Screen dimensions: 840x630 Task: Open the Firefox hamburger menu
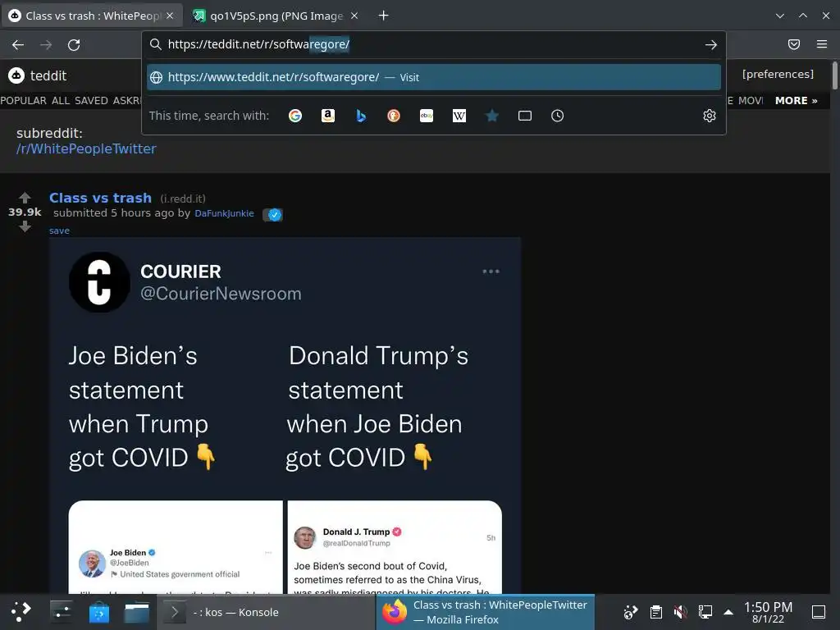[x=822, y=44]
